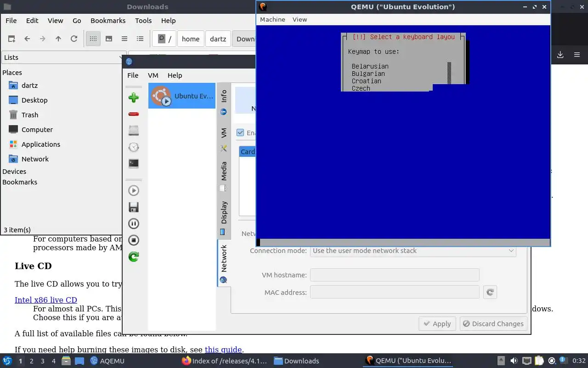Switch to the Display tab in AQEMU

click(x=224, y=218)
